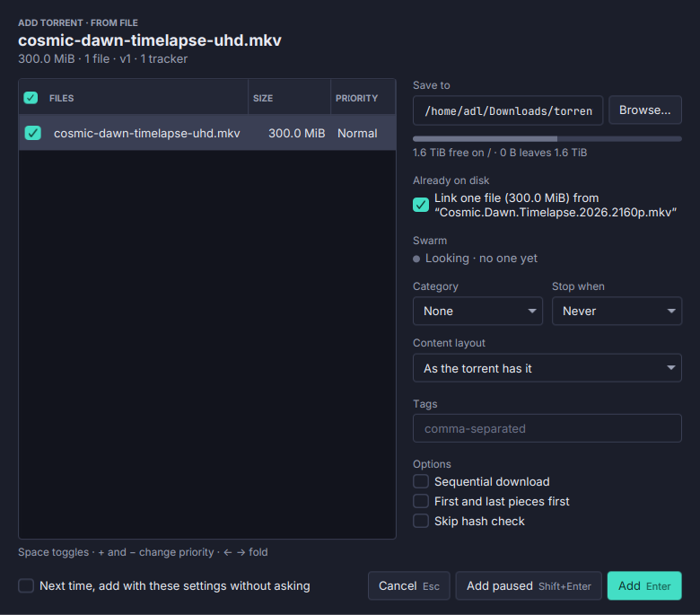Click the Skip hash check label

tap(479, 521)
